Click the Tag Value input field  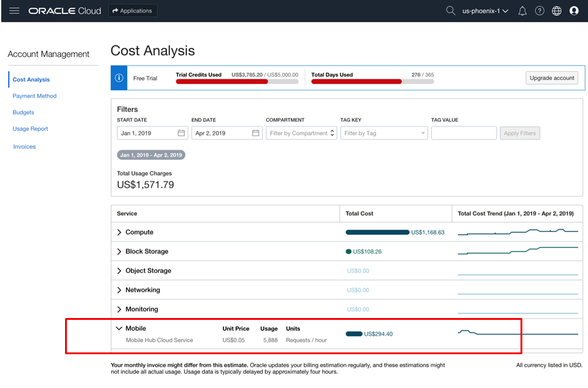click(x=463, y=133)
